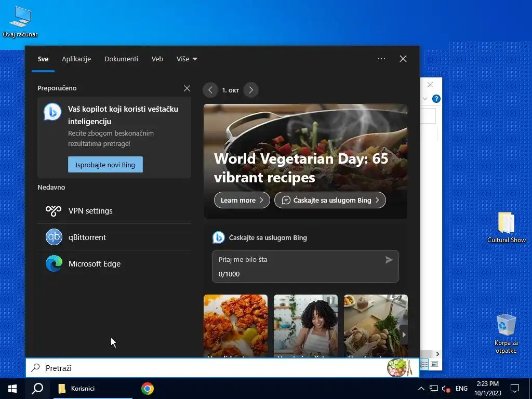
Task: Open clock and date 2:23 PM
Action: point(487,389)
